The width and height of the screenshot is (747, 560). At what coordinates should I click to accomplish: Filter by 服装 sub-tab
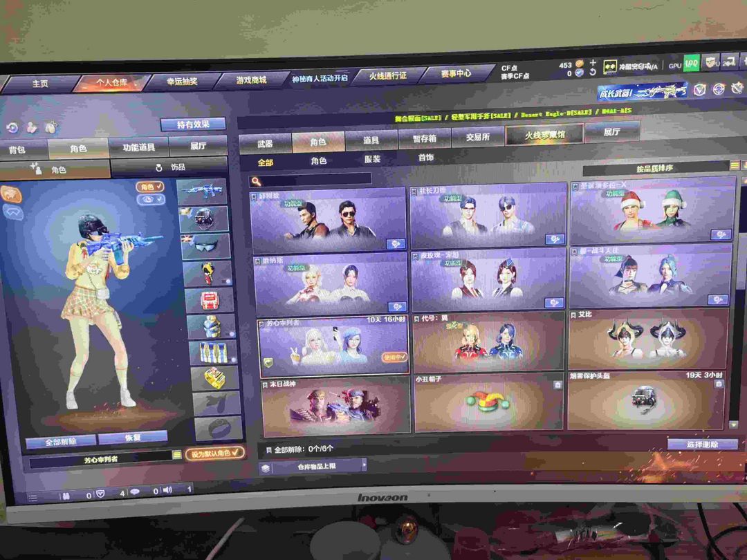click(x=372, y=159)
